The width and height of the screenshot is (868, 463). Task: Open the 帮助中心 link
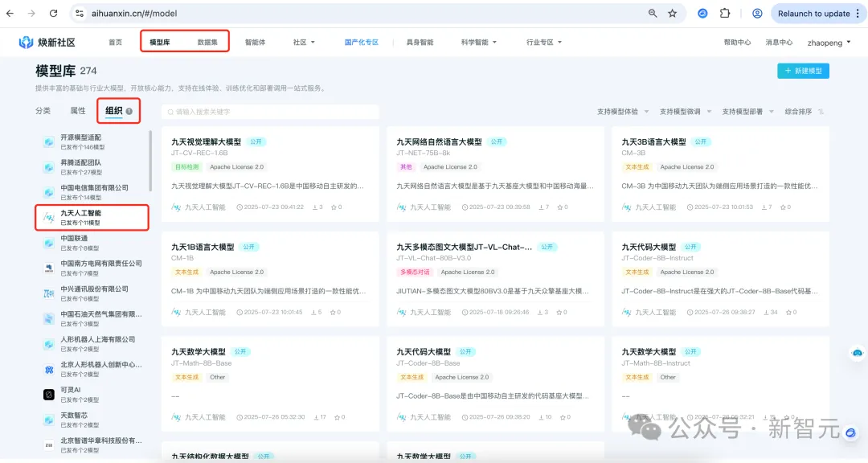[737, 42]
